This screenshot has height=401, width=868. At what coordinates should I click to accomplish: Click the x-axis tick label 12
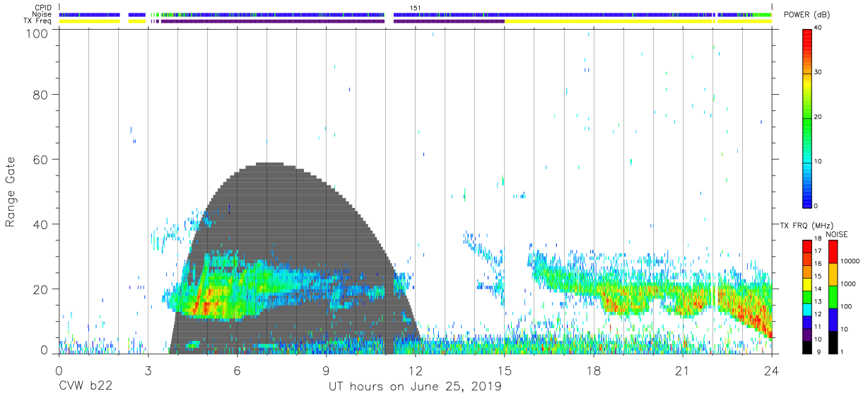(x=415, y=371)
